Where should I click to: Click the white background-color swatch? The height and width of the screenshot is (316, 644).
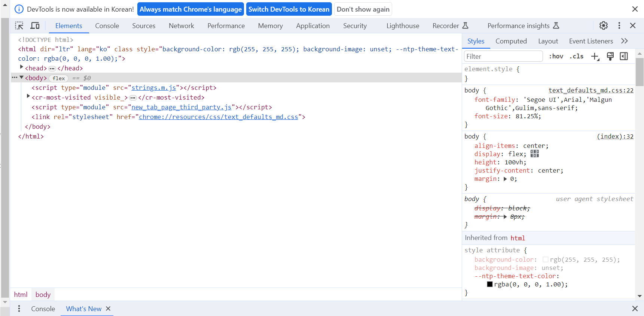(x=546, y=259)
